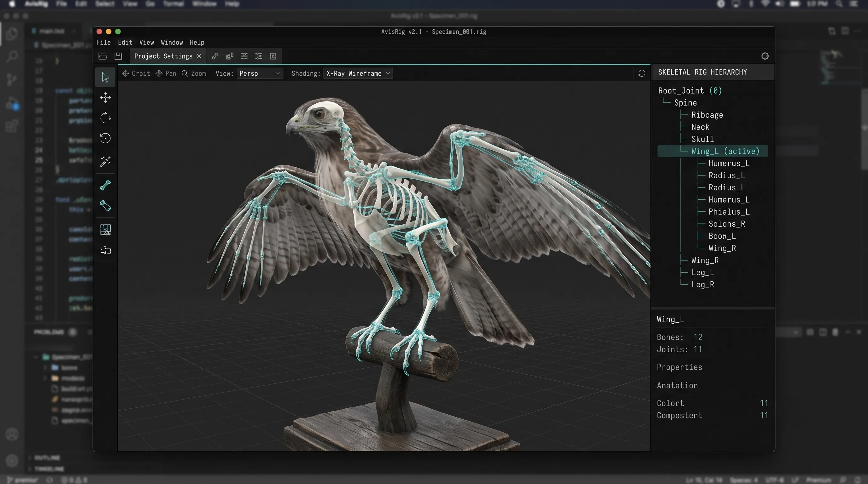
Task: Activate the Pan navigation button
Action: point(166,73)
